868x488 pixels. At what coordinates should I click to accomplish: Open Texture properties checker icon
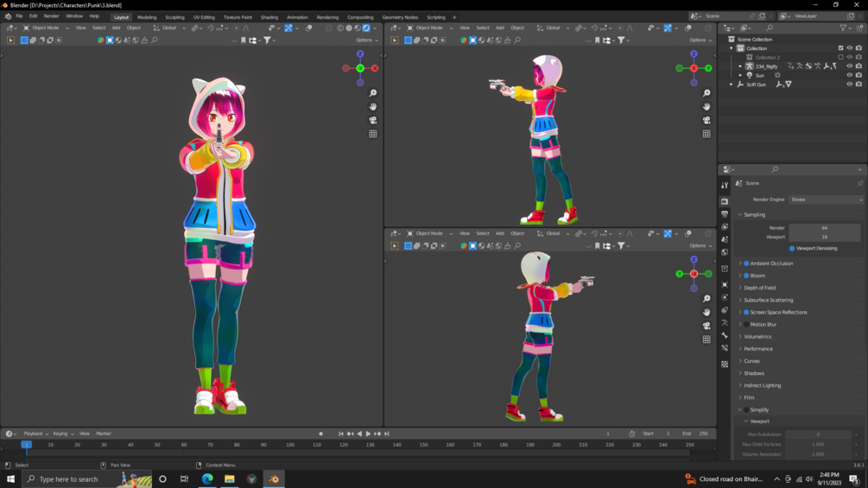coord(725,364)
